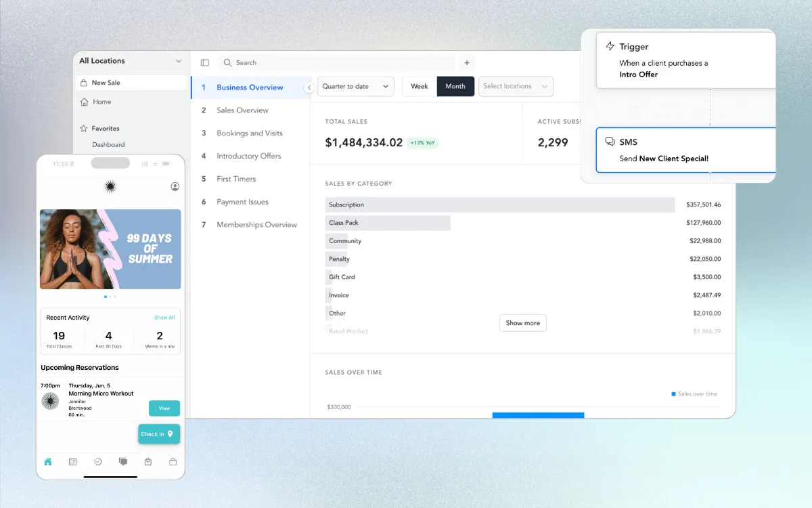Screen dimensions: 812x508
Task: Expand the All Locations selector
Action: 130,61
